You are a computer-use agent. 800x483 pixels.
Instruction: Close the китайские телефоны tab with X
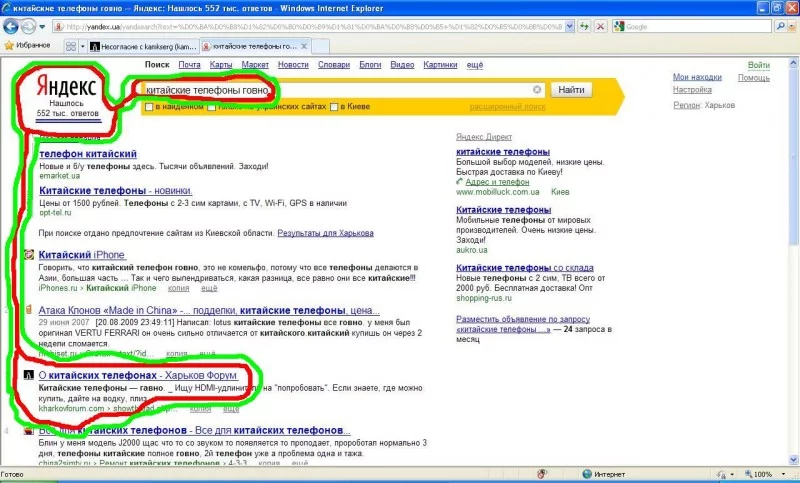(x=304, y=46)
